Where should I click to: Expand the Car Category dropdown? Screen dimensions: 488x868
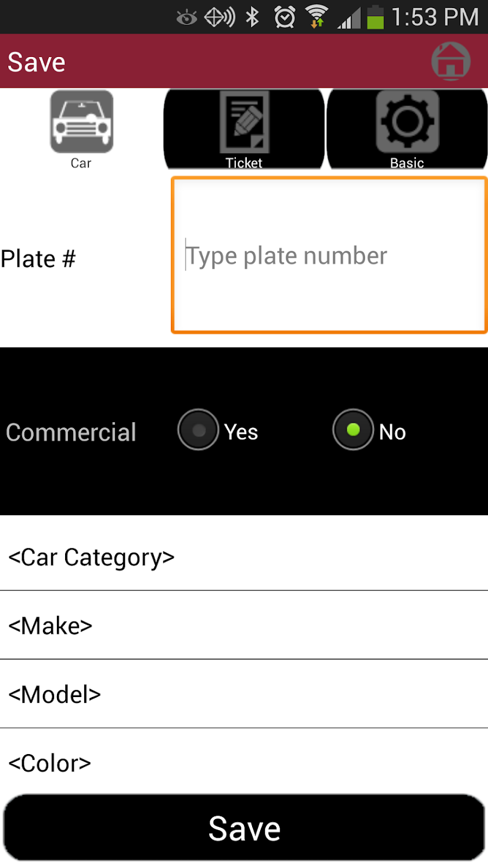[244, 557]
